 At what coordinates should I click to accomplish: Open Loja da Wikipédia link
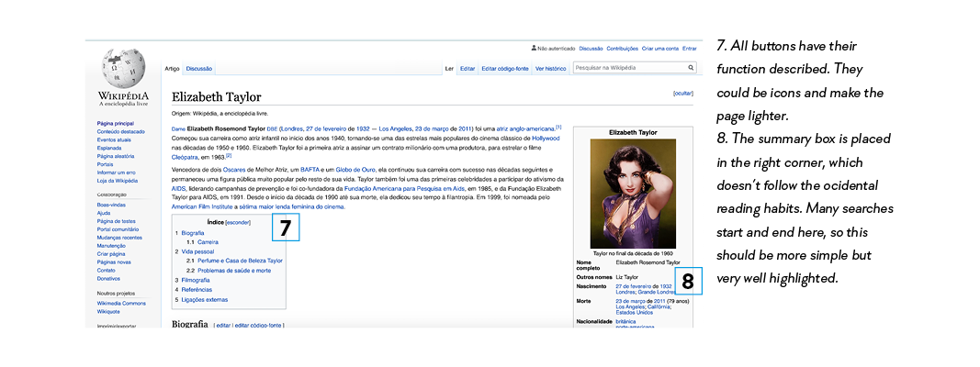[117, 181]
